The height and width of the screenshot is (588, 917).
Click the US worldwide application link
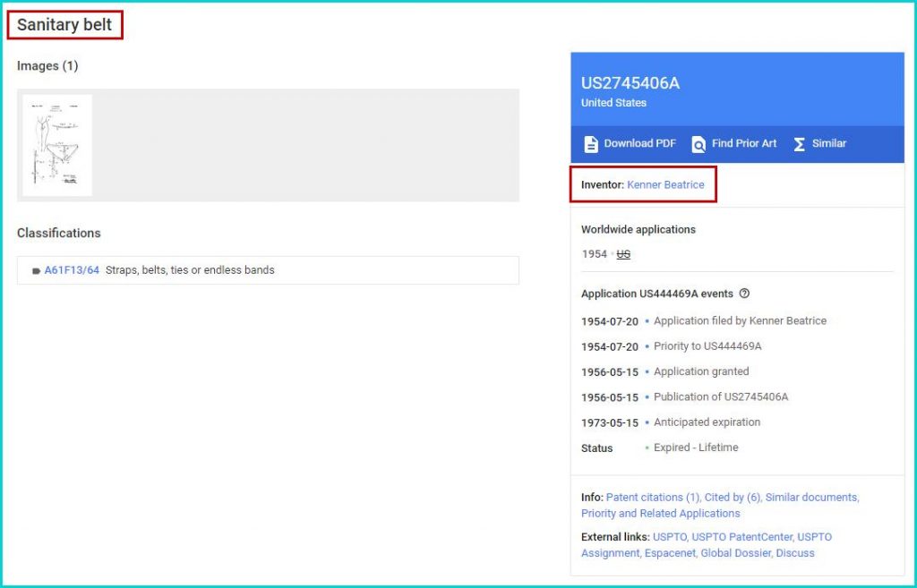click(623, 254)
